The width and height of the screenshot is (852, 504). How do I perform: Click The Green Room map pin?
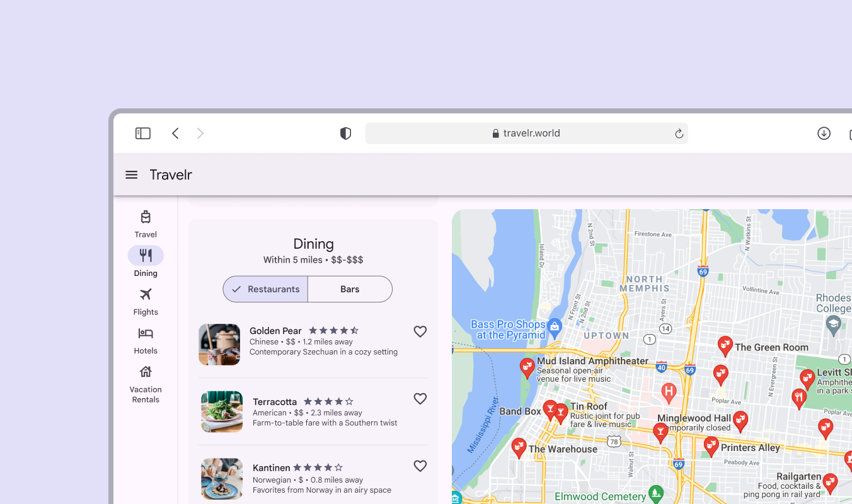pyautogui.click(x=725, y=345)
